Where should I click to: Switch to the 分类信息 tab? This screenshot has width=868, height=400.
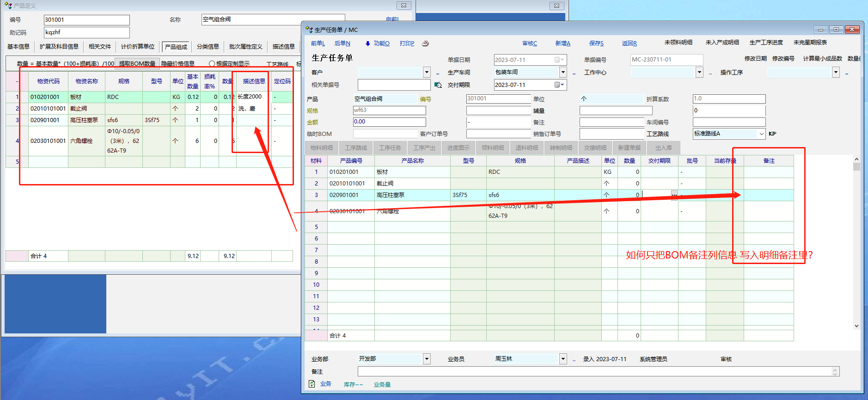208,47
